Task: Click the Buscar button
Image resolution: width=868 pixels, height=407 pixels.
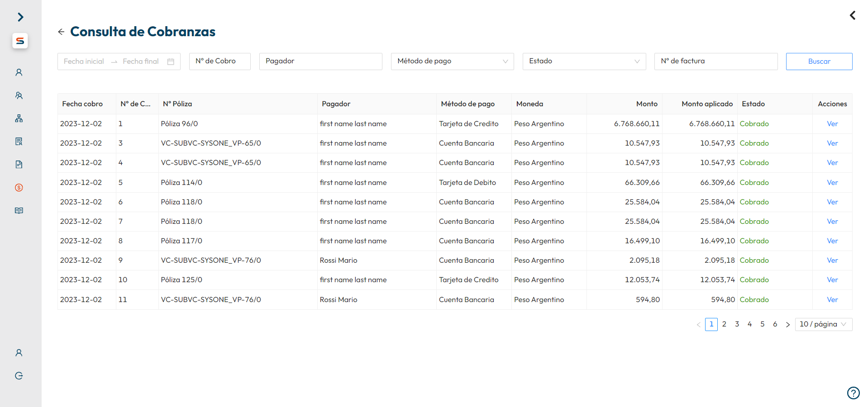Action: click(819, 62)
